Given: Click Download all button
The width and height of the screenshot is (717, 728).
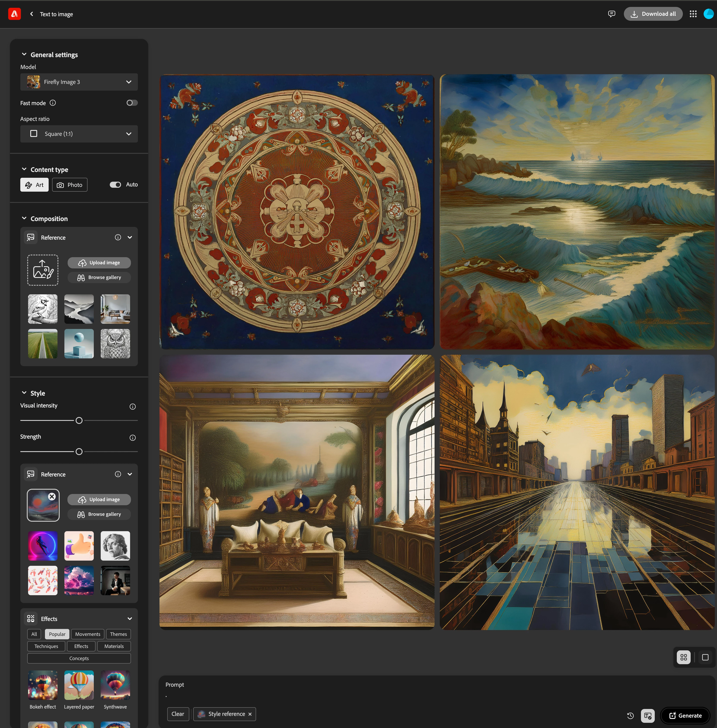Looking at the screenshot, I should point(653,14).
